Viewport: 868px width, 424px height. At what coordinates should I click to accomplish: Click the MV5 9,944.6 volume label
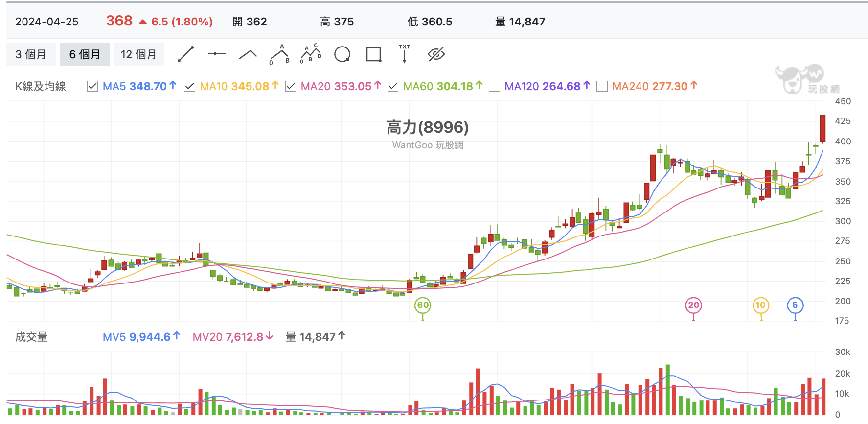coord(141,337)
